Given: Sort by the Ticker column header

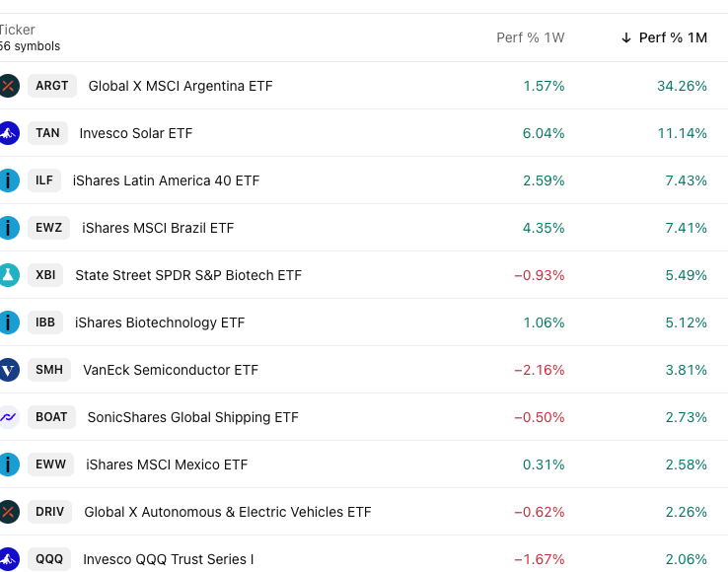Looking at the screenshot, I should (18, 31).
